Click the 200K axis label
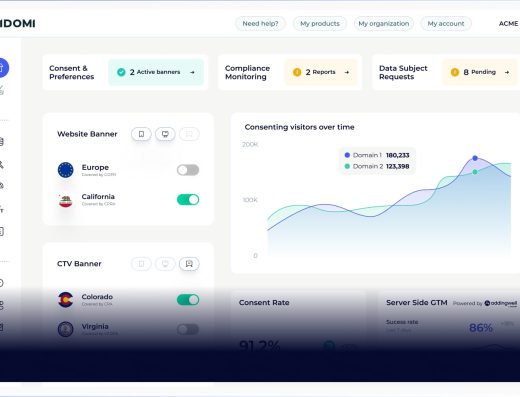Image resolution: width=520 pixels, height=397 pixels. tap(250, 144)
